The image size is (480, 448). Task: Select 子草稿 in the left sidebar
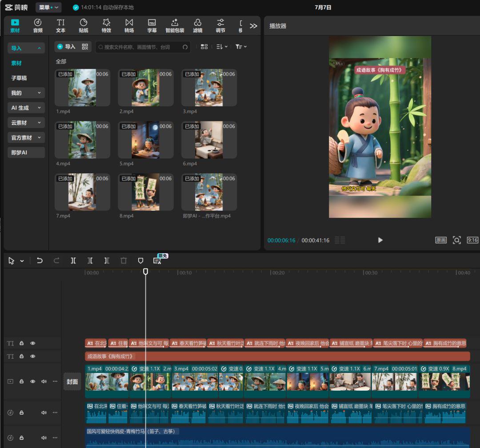pyautogui.click(x=19, y=78)
